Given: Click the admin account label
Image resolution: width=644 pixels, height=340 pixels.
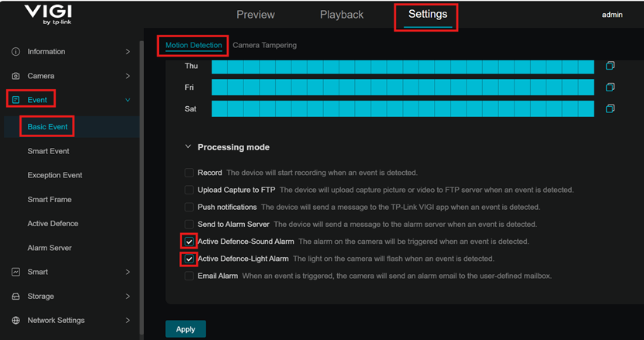Looking at the screenshot, I should (x=612, y=15).
